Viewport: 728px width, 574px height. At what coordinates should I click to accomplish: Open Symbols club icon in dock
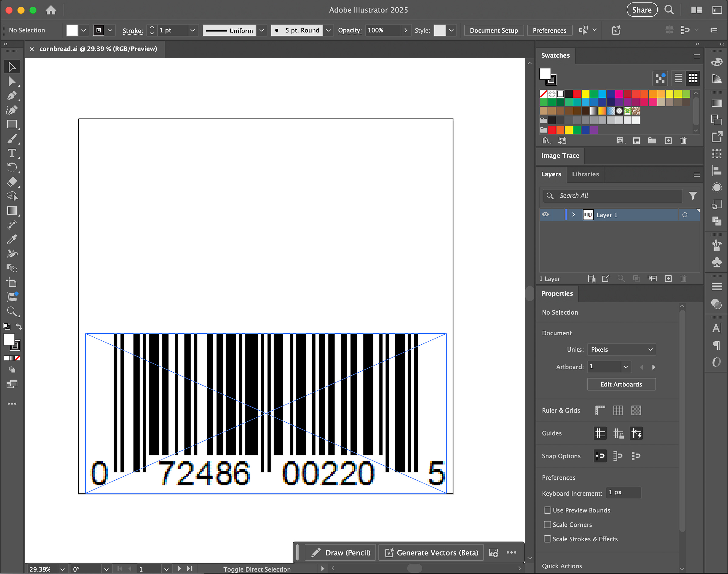point(716,262)
